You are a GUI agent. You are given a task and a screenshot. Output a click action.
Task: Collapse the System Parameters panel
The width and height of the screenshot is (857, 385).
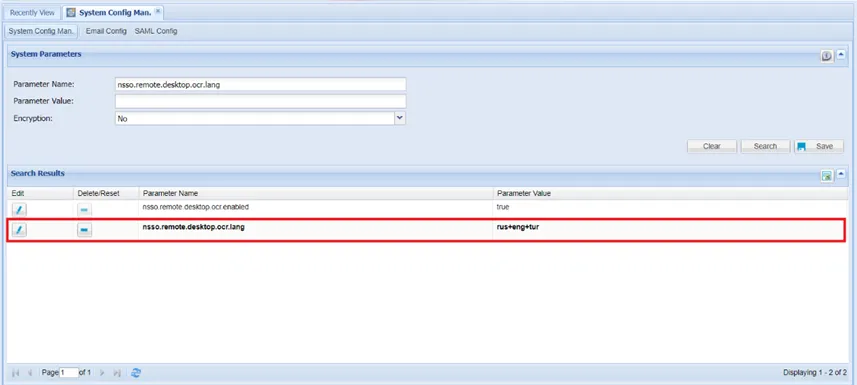point(841,54)
